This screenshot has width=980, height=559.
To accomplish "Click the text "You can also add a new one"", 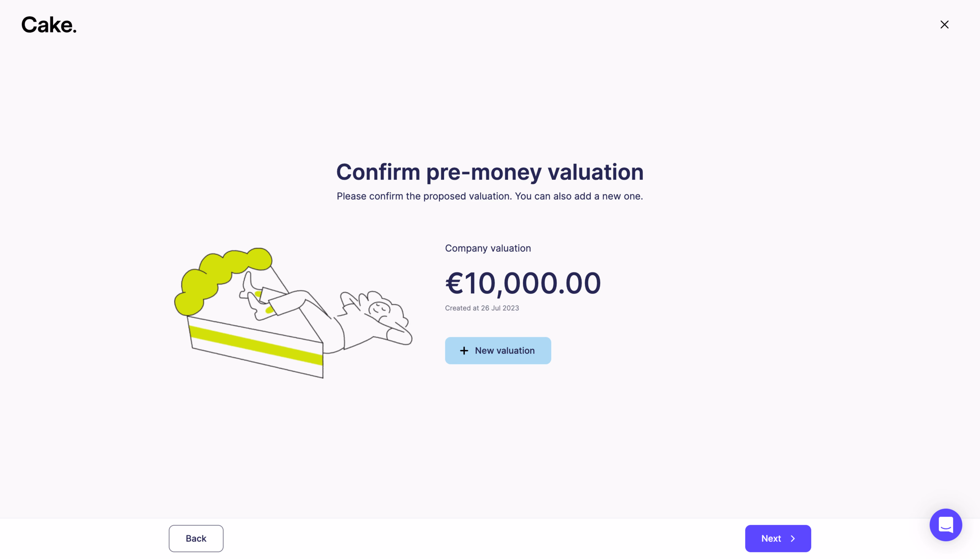I will (578, 196).
